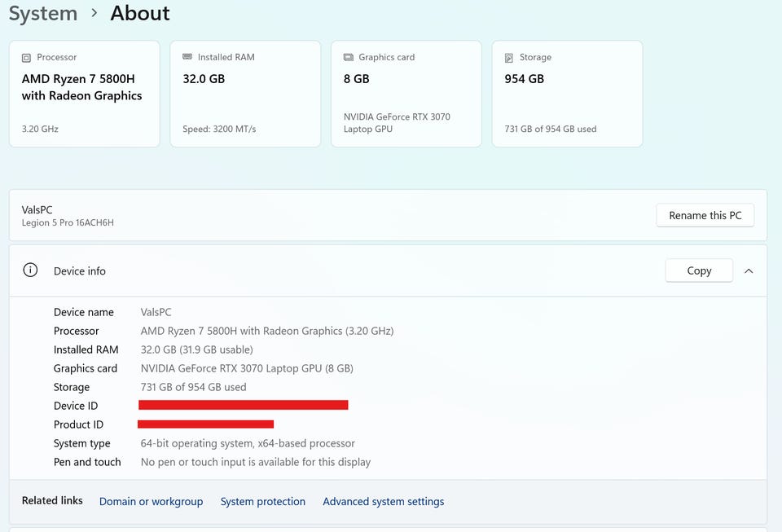Select Speed: 3200 MT/s text

[219, 129]
